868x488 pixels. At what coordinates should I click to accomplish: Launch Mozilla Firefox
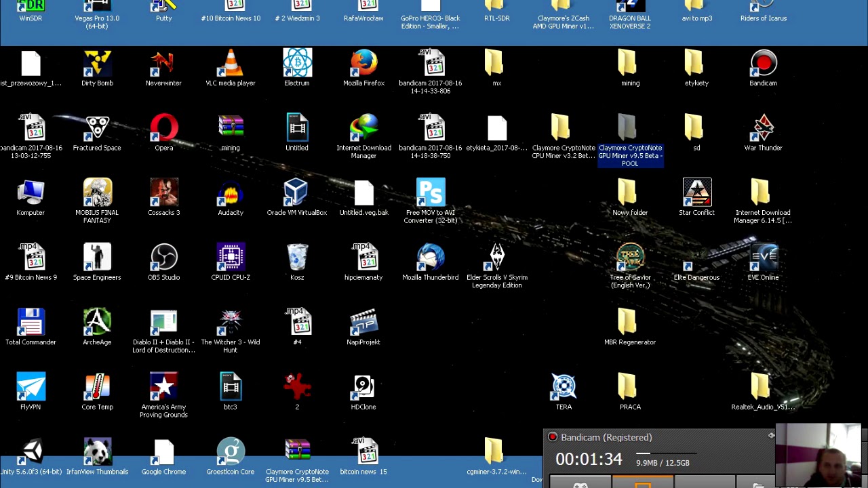tap(363, 64)
